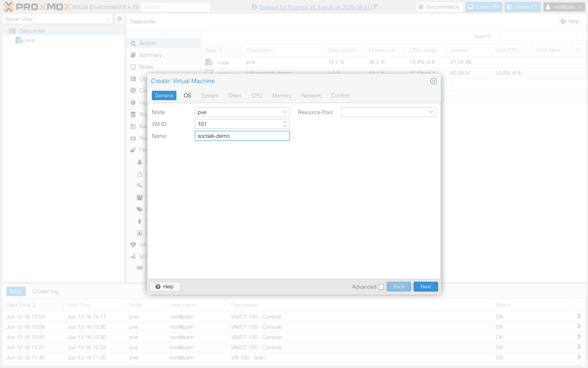This screenshot has width=588, height=368.
Task: Click the API Tokens user outline icon
Action: pos(139,174)
